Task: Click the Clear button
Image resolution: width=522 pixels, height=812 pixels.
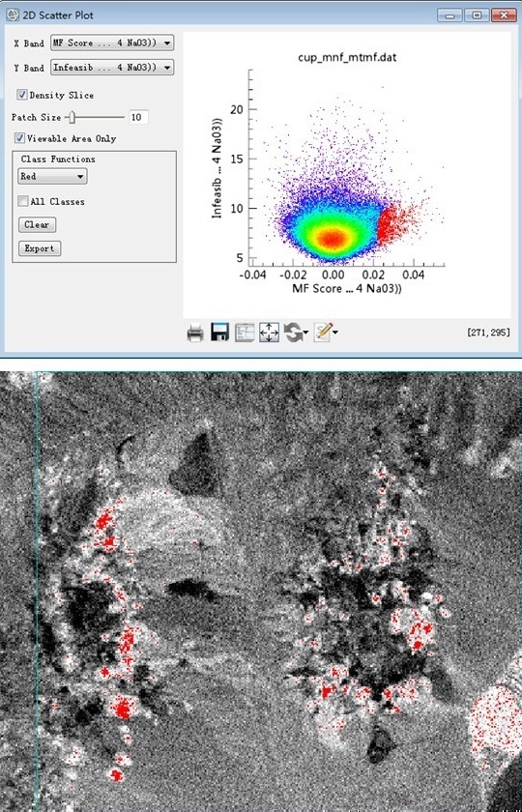Action: tap(37, 224)
